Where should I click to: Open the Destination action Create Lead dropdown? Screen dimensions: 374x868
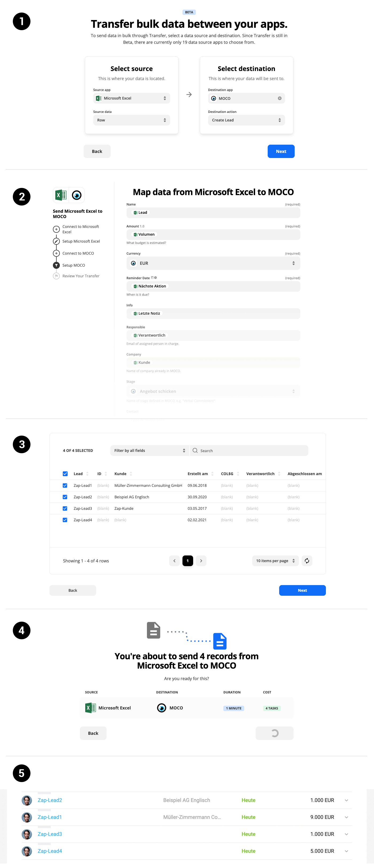(246, 120)
